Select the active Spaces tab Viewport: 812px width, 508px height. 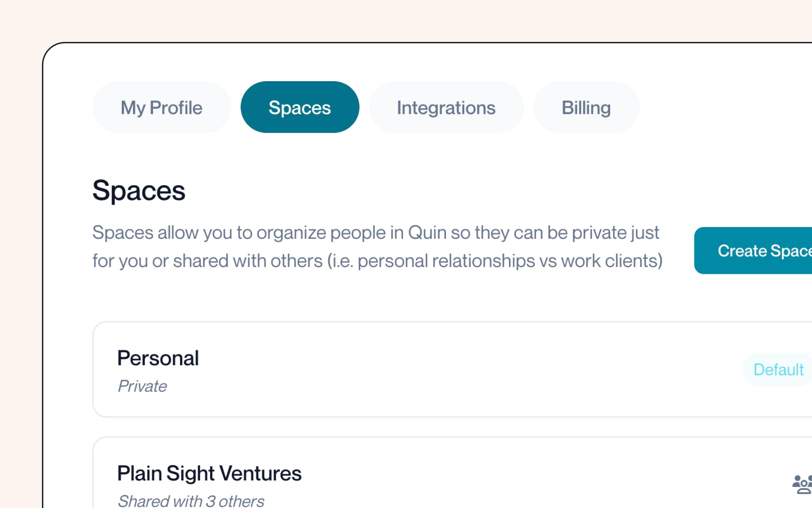300,107
